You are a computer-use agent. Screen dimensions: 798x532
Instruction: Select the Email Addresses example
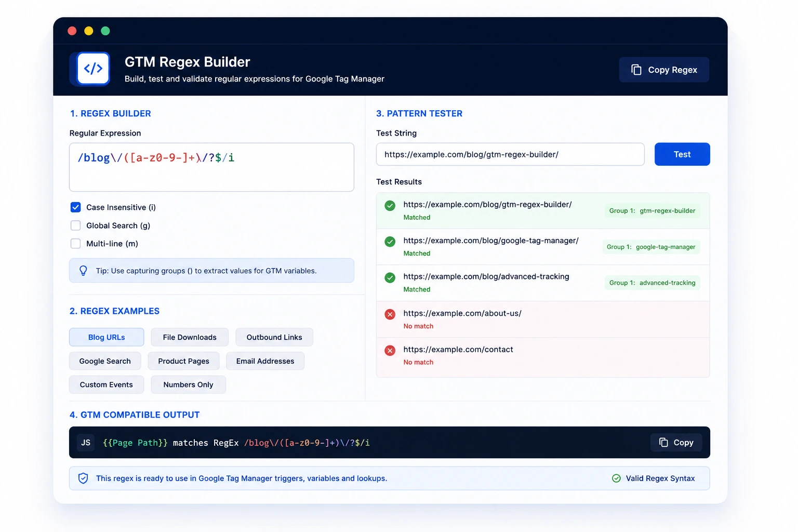coord(265,361)
